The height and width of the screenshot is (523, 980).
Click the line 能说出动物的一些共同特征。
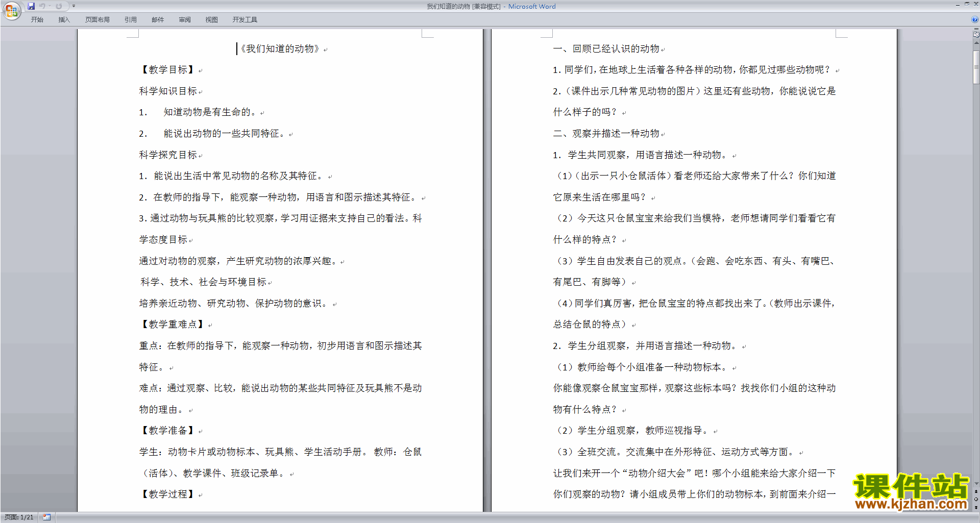point(225,134)
